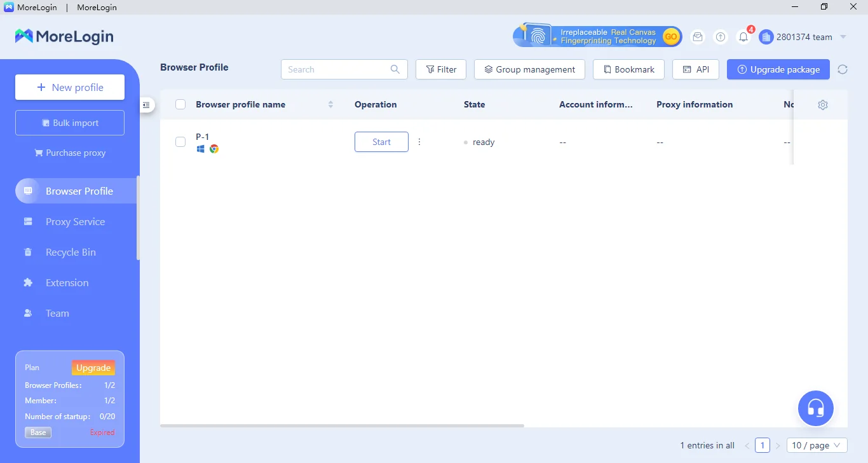
Task: Click the Upgrade package button
Action: click(778, 69)
